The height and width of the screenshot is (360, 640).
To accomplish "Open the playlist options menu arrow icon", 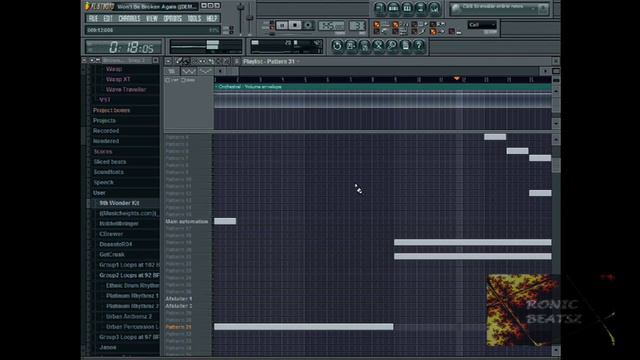I will pyautogui.click(x=168, y=61).
